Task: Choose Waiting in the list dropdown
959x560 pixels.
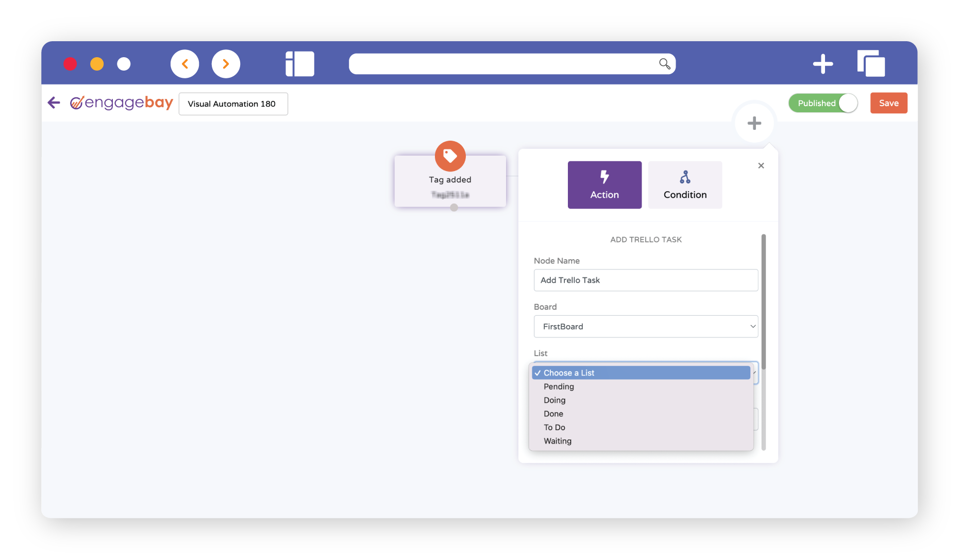Action: tap(558, 441)
